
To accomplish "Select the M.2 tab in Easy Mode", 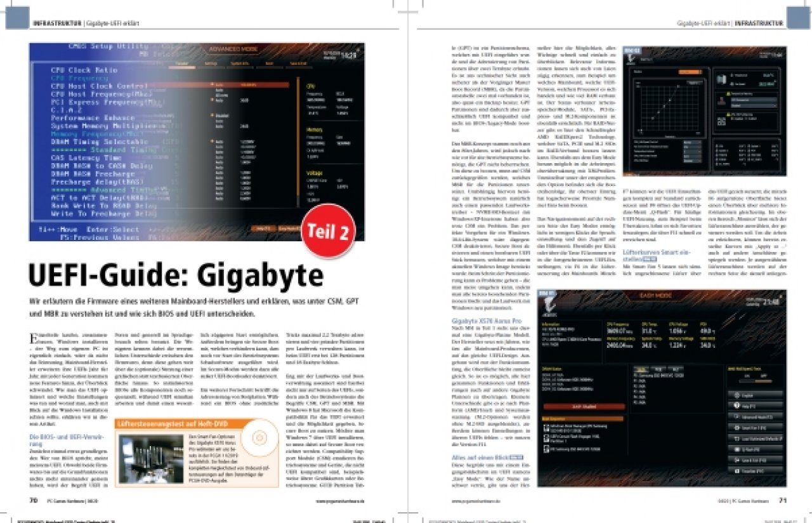I will tap(675, 369).
